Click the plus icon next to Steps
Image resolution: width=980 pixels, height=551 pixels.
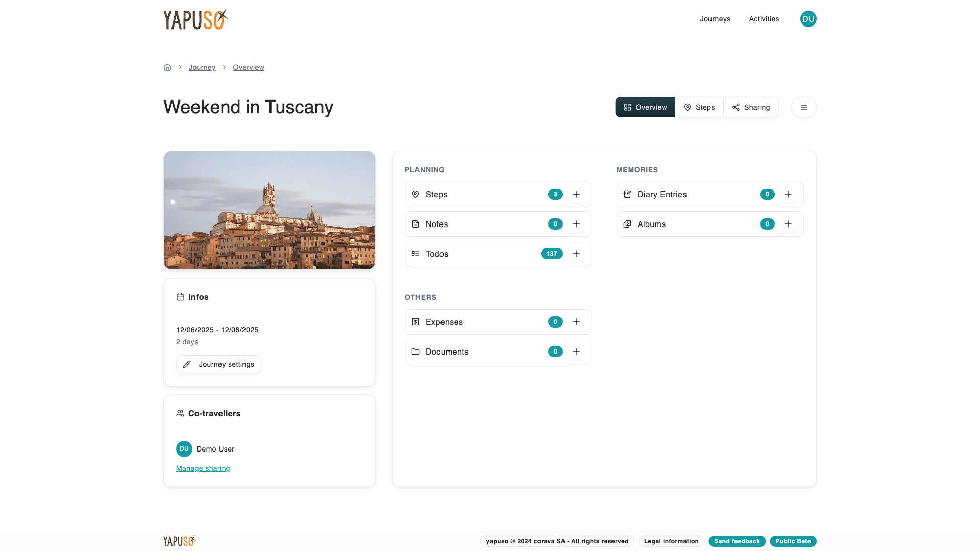pos(576,194)
